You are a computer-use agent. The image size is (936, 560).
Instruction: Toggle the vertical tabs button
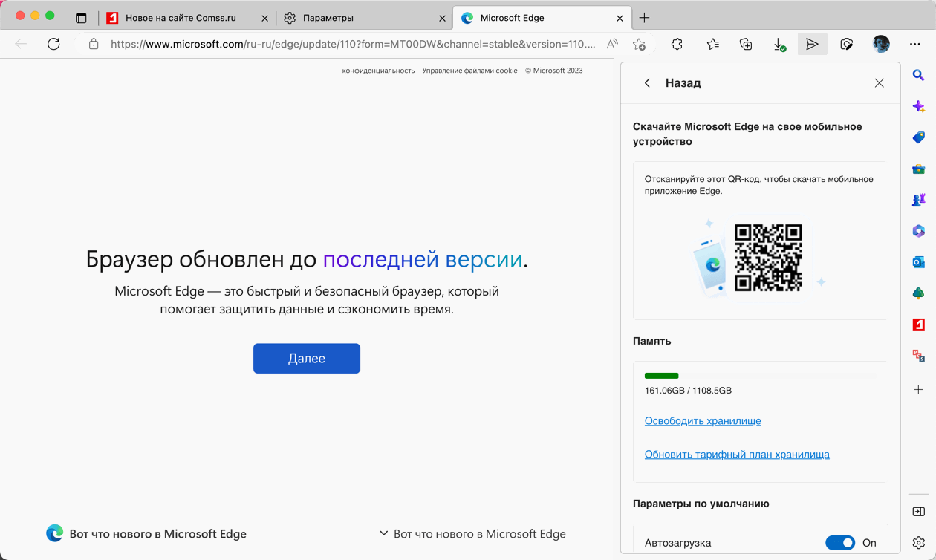pyautogui.click(x=81, y=18)
